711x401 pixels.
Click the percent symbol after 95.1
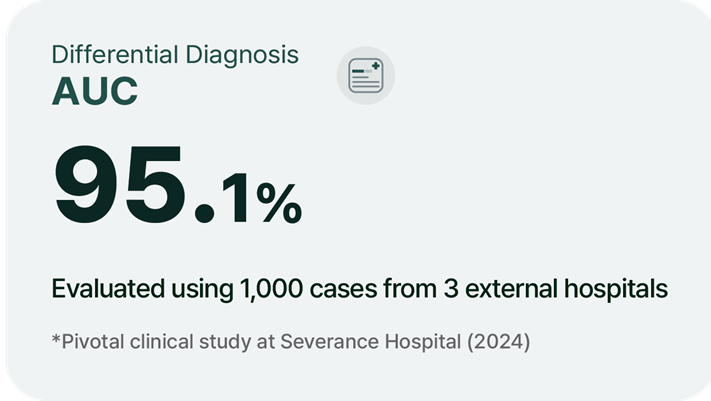[x=279, y=203]
